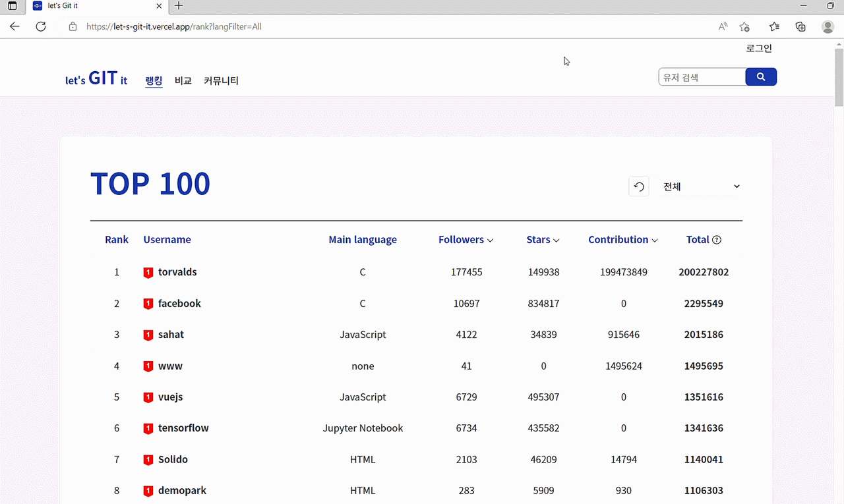The image size is (844, 504).
Task: Sort by Followers column
Action: coord(466,240)
